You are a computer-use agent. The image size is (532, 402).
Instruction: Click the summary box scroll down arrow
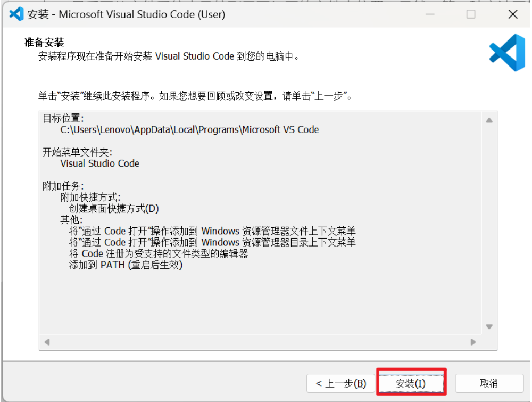[489, 326]
